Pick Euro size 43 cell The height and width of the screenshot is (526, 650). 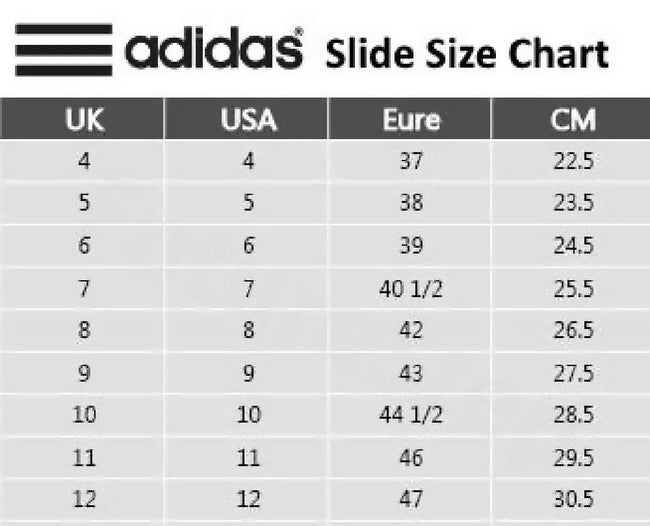pos(411,374)
